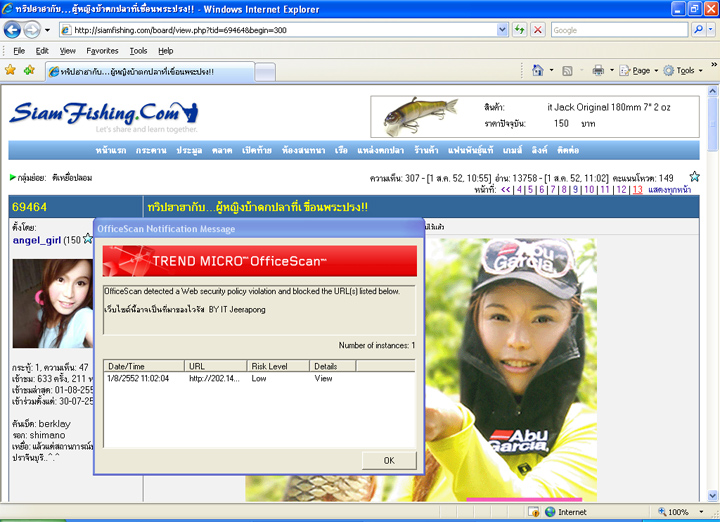Image resolution: width=720 pixels, height=522 pixels.
Task: Go to thread page 12
Action: 621,190
